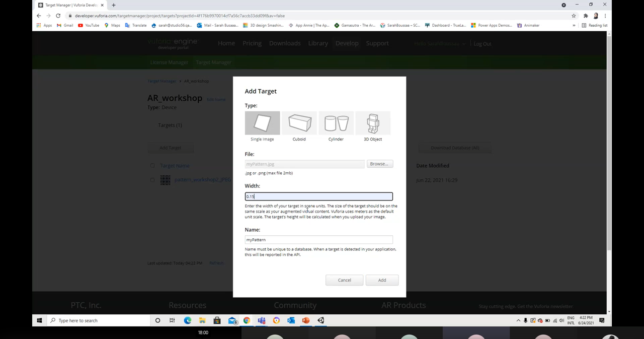This screenshot has width=644, height=339.
Task: Open the Library menu item
Action: 318,43
